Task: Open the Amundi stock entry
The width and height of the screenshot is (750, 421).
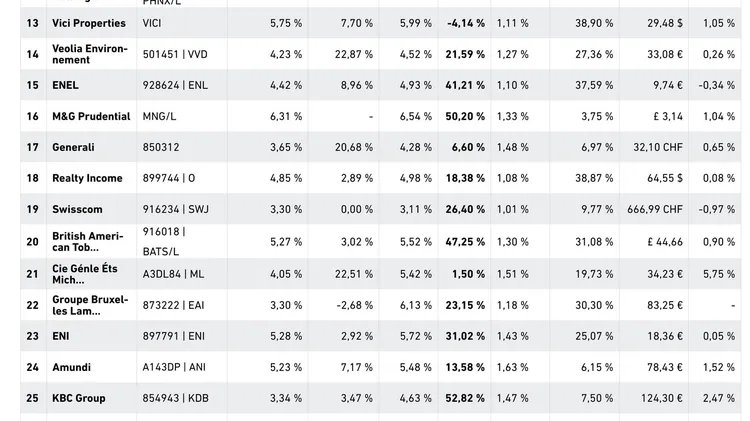Action: pos(71,368)
